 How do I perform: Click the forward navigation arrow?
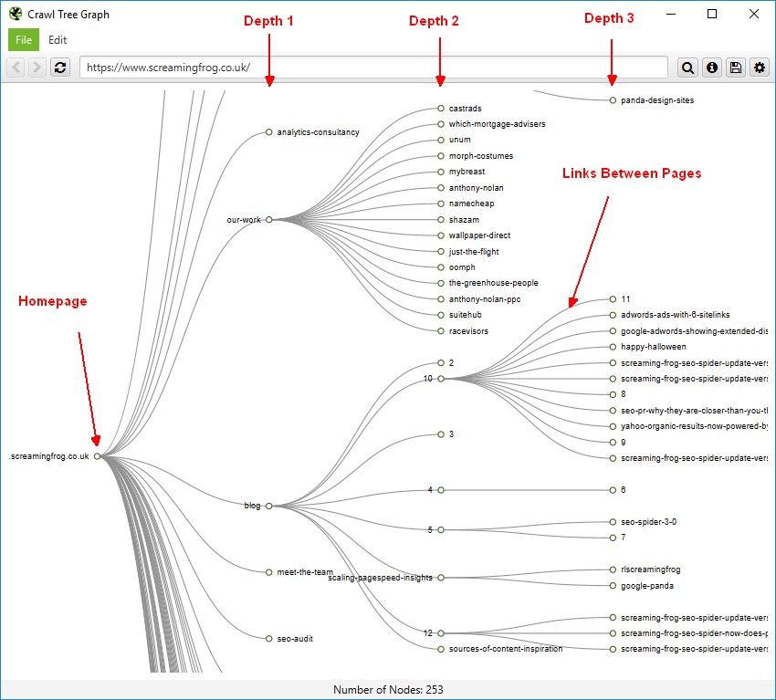pyautogui.click(x=37, y=67)
